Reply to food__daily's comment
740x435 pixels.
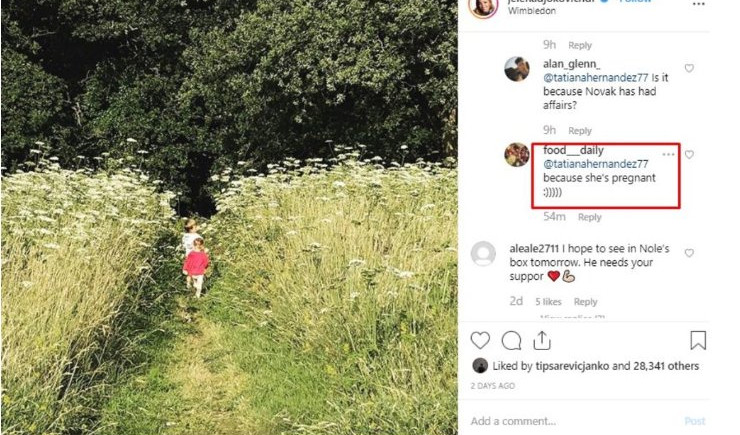589,217
